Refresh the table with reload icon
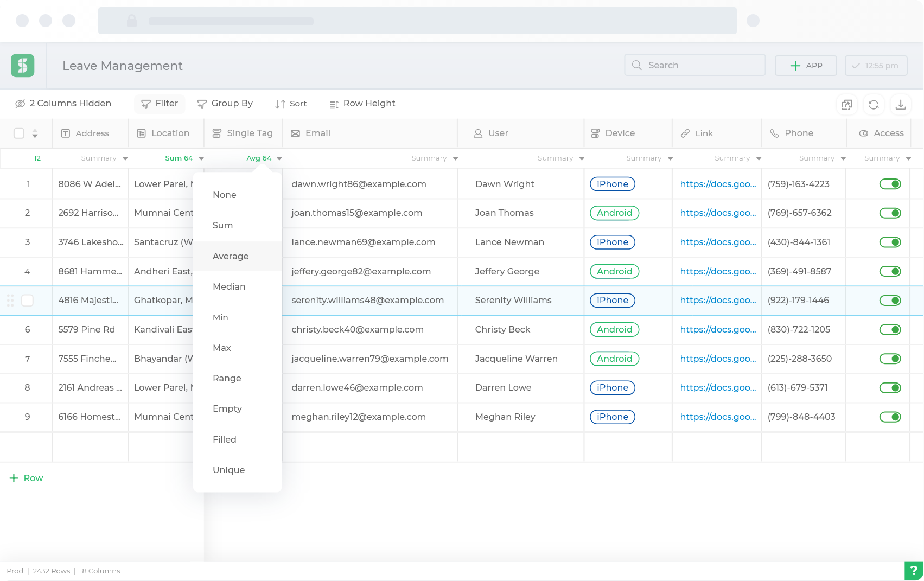924x581 pixels. coord(874,105)
